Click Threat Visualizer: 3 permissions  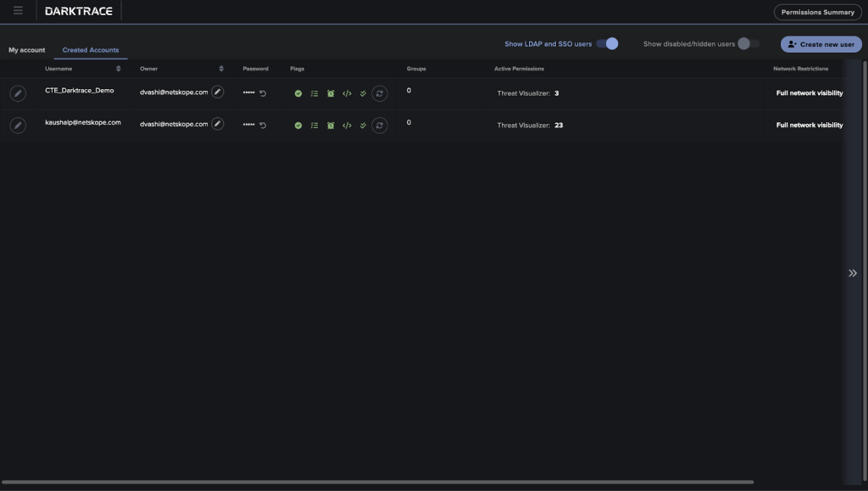[527, 93]
